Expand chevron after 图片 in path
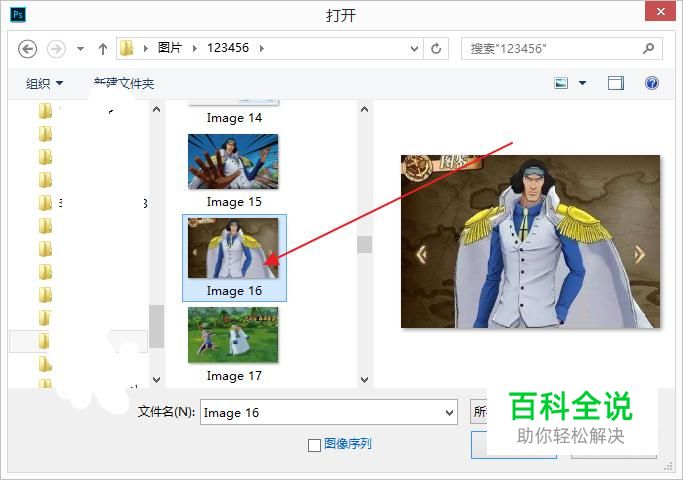Viewport: 683px width, 480px height. (195, 48)
